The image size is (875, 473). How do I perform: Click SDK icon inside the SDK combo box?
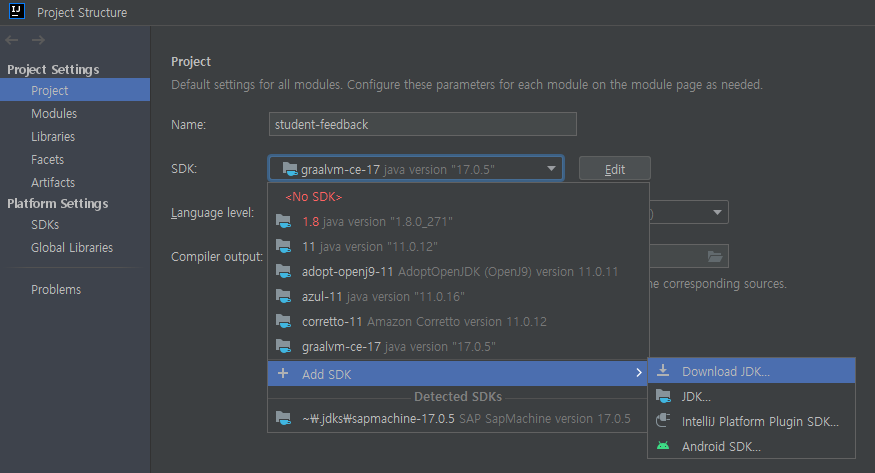pyautogui.click(x=290, y=168)
